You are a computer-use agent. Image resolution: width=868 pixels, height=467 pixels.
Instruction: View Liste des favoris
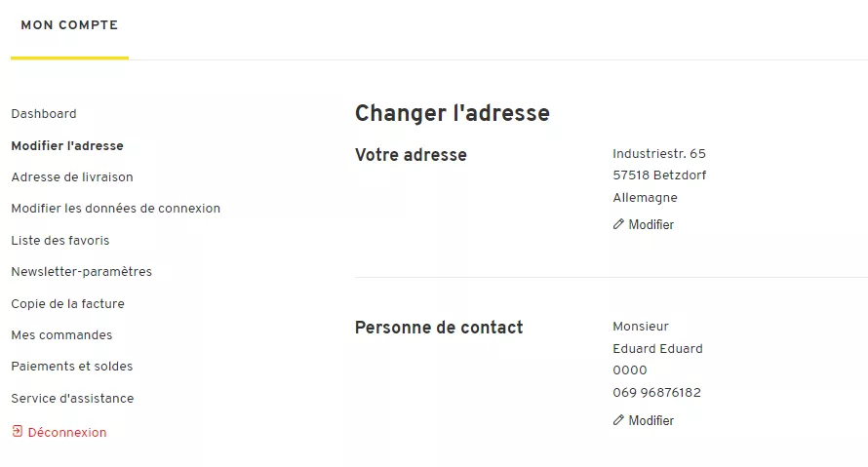(60, 241)
